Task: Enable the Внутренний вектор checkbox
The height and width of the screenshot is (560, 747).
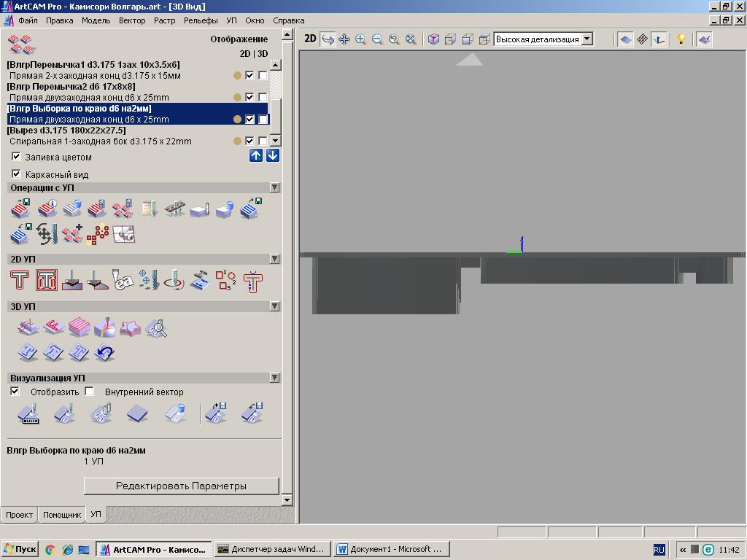Action: pyautogui.click(x=89, y=392)
